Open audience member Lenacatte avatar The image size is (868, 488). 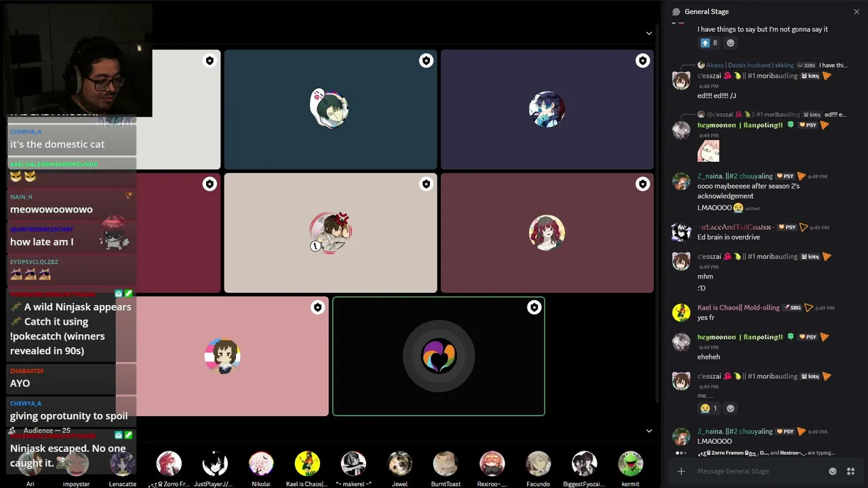point(123,464)
